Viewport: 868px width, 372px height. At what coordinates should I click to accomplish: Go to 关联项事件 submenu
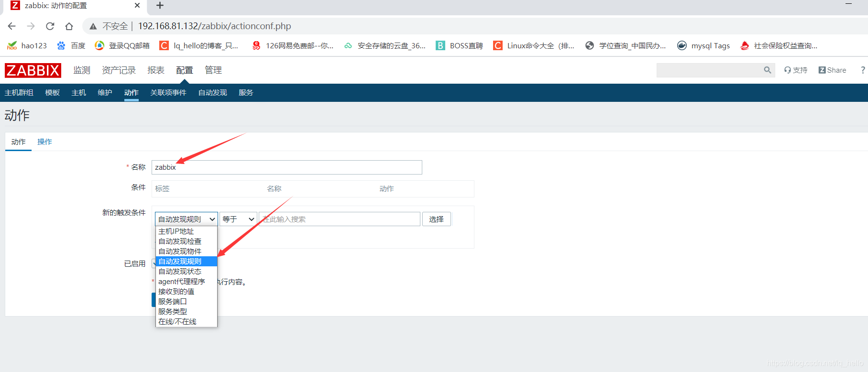click(168, 92)
